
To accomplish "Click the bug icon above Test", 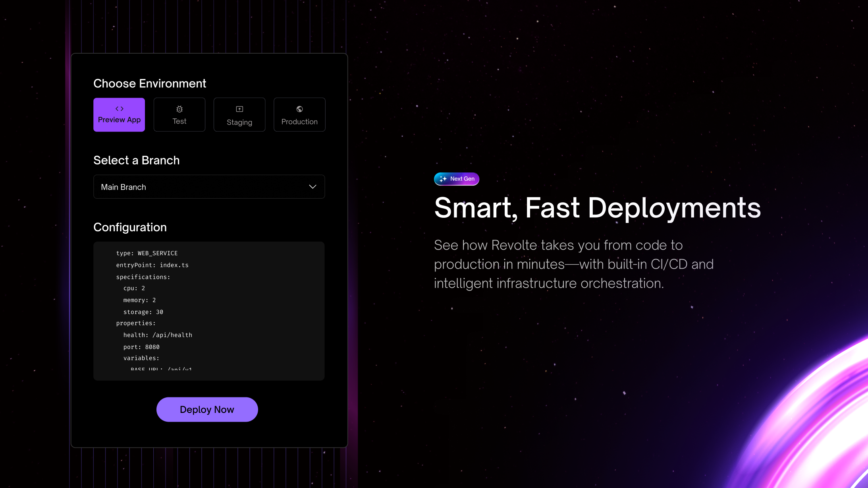I will click(179, 109).
